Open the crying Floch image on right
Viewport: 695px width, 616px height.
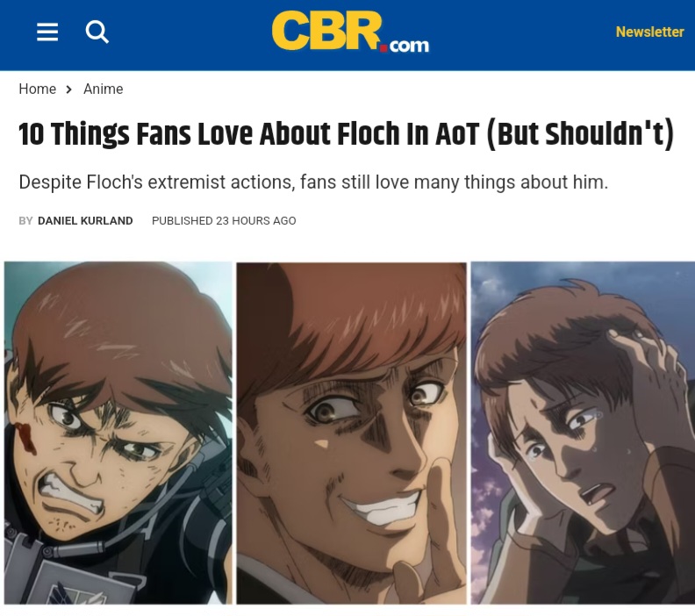click(x=583, y=433)
